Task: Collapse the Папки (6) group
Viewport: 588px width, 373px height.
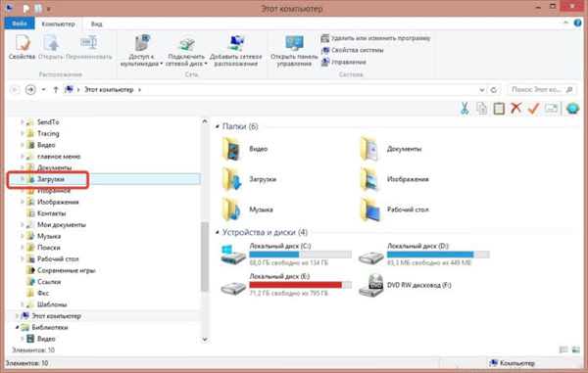Action: [x=218, y=126]
